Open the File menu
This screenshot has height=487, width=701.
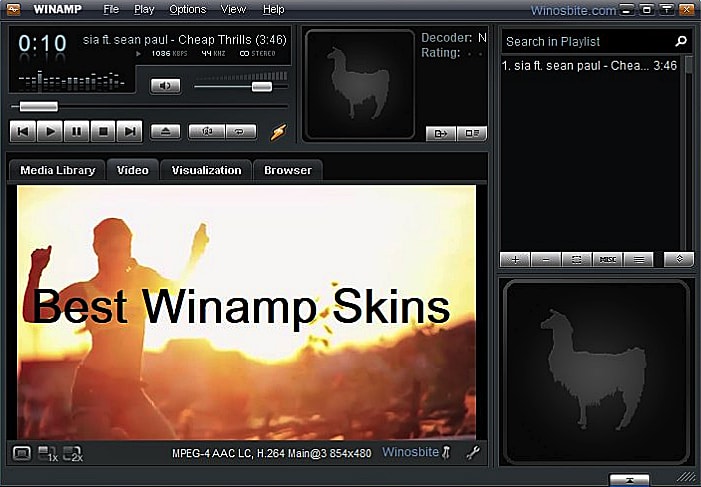(x=111, y=9)
